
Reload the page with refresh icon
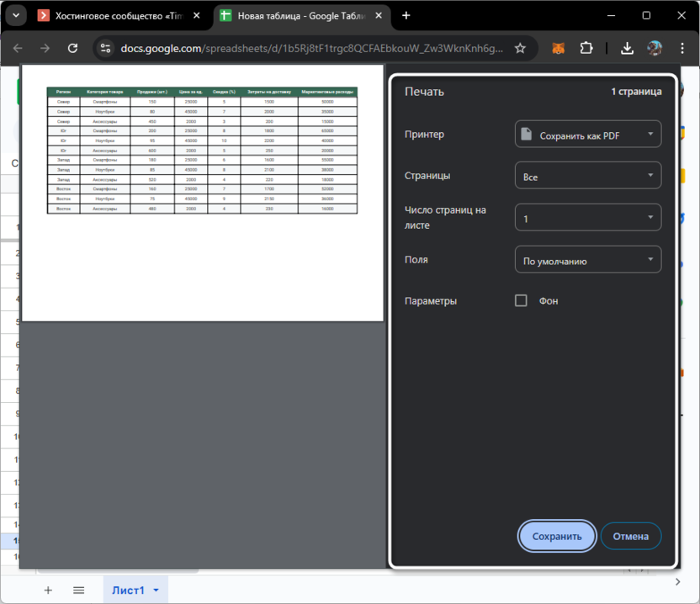click(x=72, y=48)
